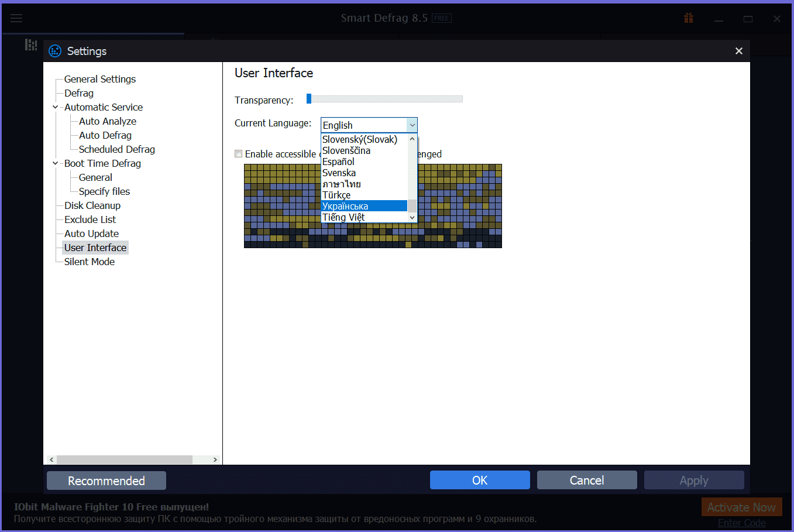Screen dimensions: 794x532
Task: Click the OK button
Action: 480,480
